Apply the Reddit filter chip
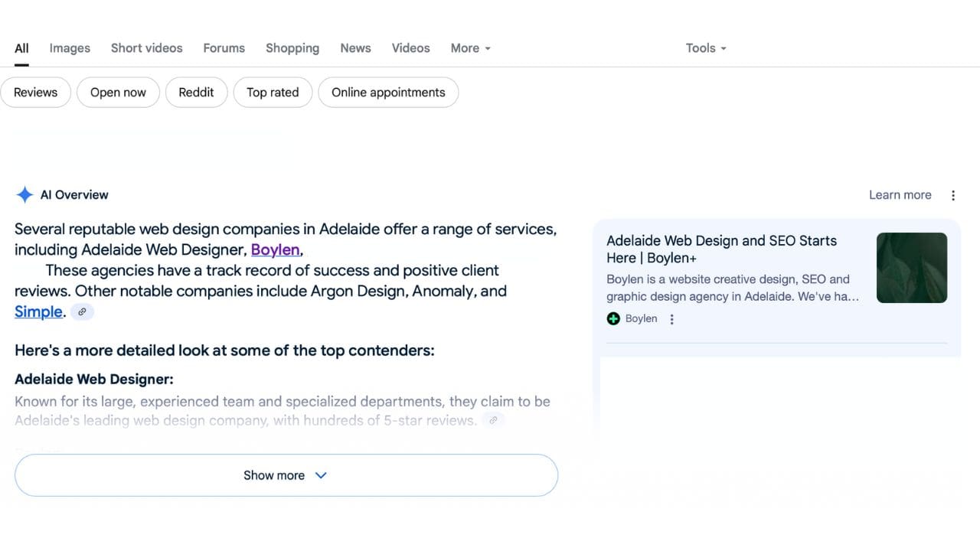Screen dimensions: 980x551 [x=196, y=93]
